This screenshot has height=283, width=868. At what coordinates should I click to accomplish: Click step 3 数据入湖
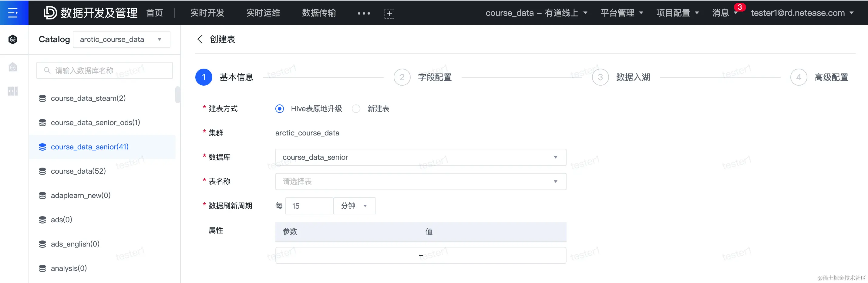pyautogui.click(x=621, y=77)
